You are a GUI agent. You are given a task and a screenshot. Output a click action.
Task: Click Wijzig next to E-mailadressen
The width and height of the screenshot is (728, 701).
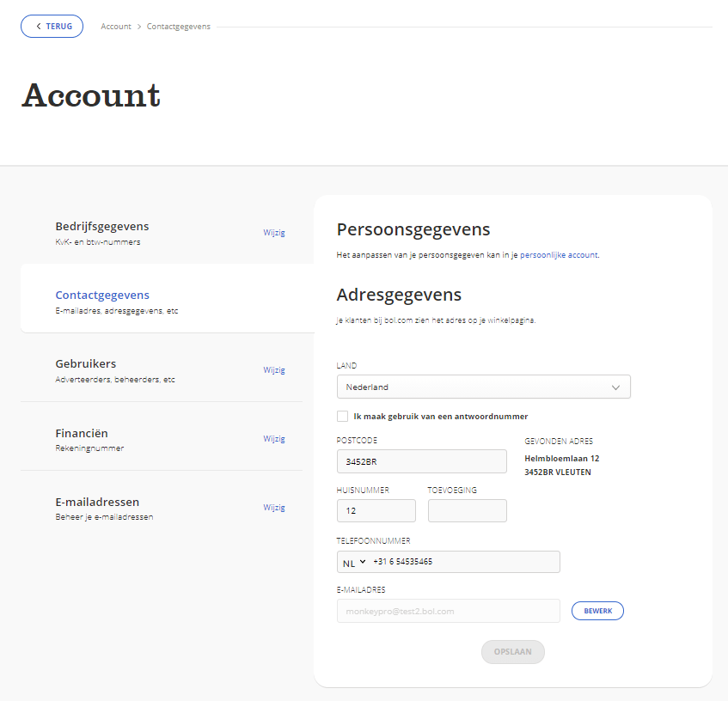click(x=274, y=507)
